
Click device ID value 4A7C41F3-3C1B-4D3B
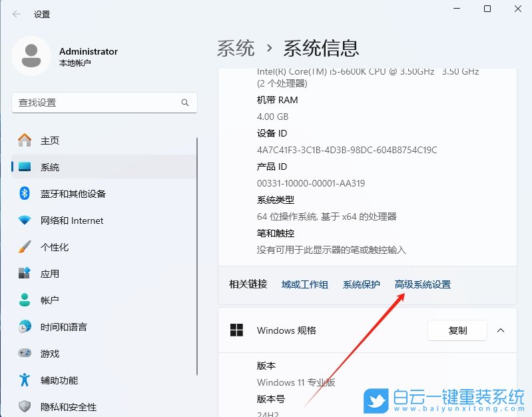347,150
